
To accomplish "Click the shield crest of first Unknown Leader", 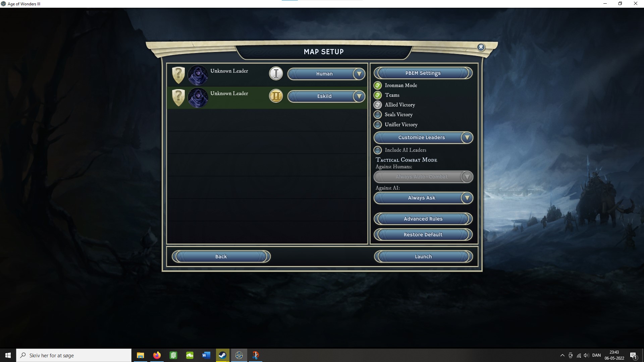I will tap(178, 75).
